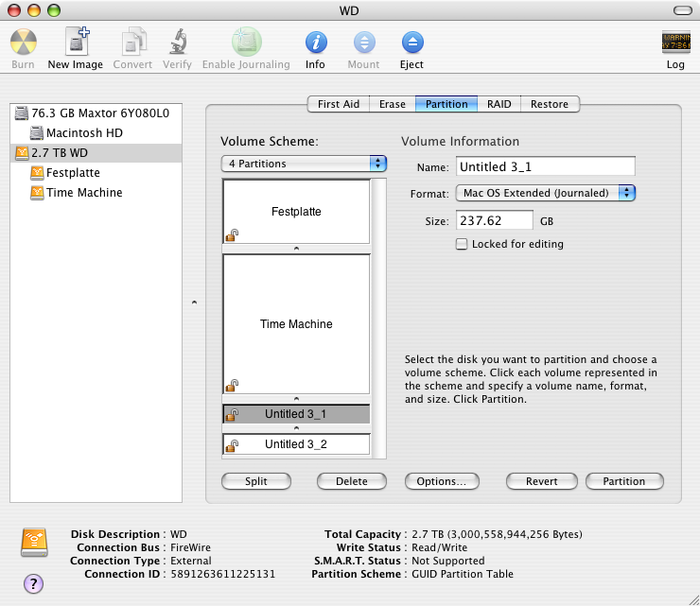Image resolution: width=700 pixels, height=606 pixels.
Task: Click toolbar toggle pill in title bar
Action: pyautogui.click(x=682, y=10)
